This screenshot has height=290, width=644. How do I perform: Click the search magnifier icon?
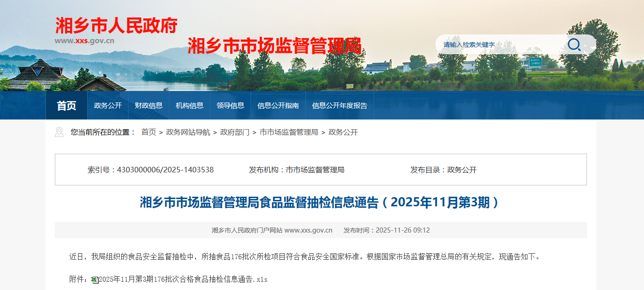coord(574,45)
